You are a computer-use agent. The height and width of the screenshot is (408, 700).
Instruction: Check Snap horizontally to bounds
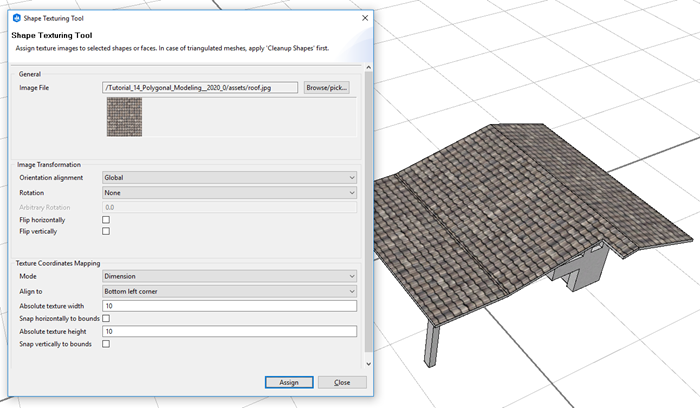pos(106,318)
